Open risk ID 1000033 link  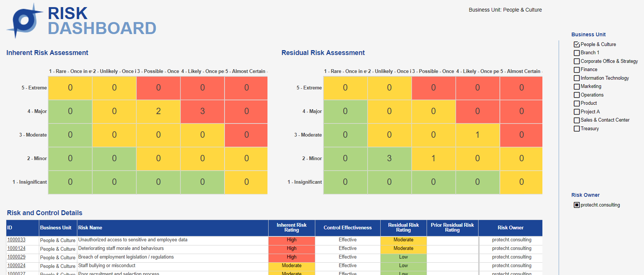[16, 240]
